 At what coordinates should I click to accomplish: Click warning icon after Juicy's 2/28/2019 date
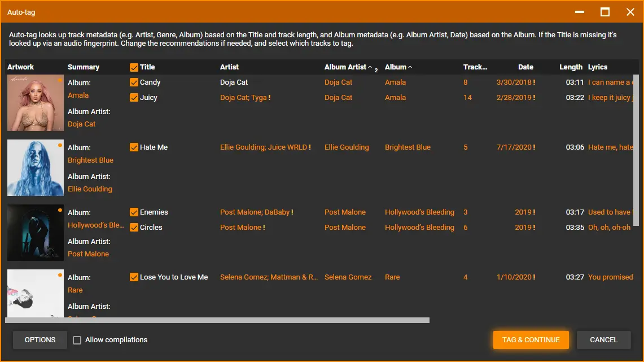[535, 97]
